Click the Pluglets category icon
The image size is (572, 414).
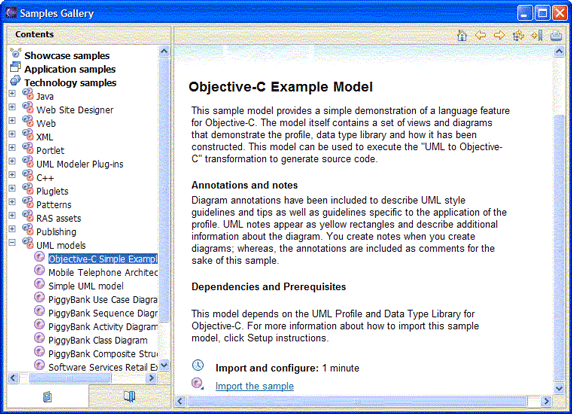coord(28,189)
